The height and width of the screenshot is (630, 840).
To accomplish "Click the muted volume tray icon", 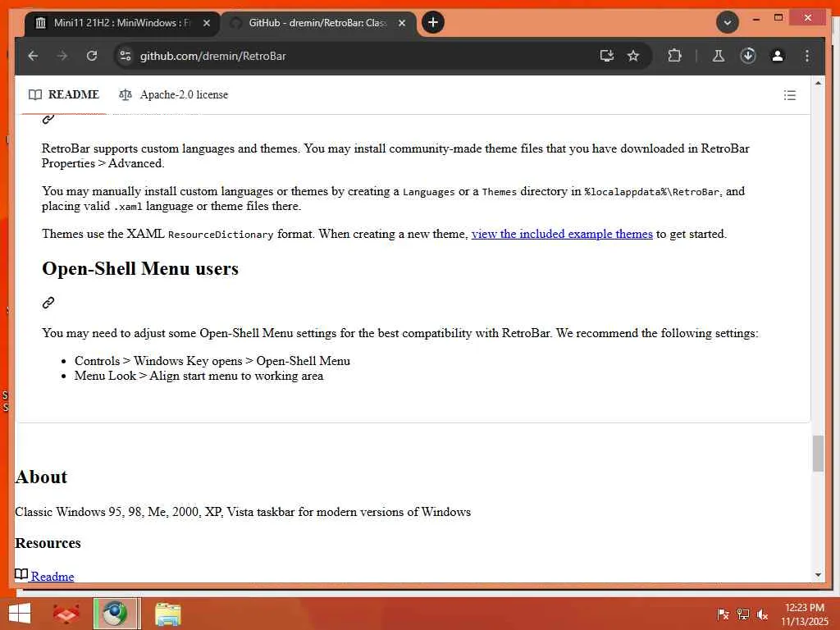I will point(762,614).
